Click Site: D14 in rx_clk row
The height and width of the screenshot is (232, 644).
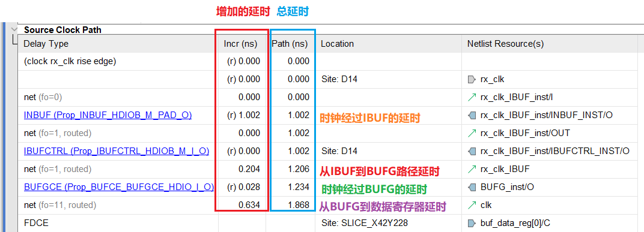[339, 79]
